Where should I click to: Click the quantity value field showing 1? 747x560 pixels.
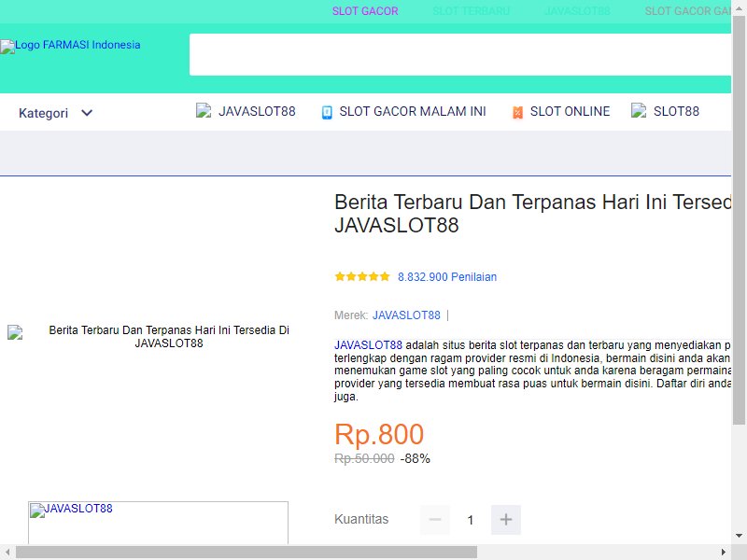[x=471, y=520]
